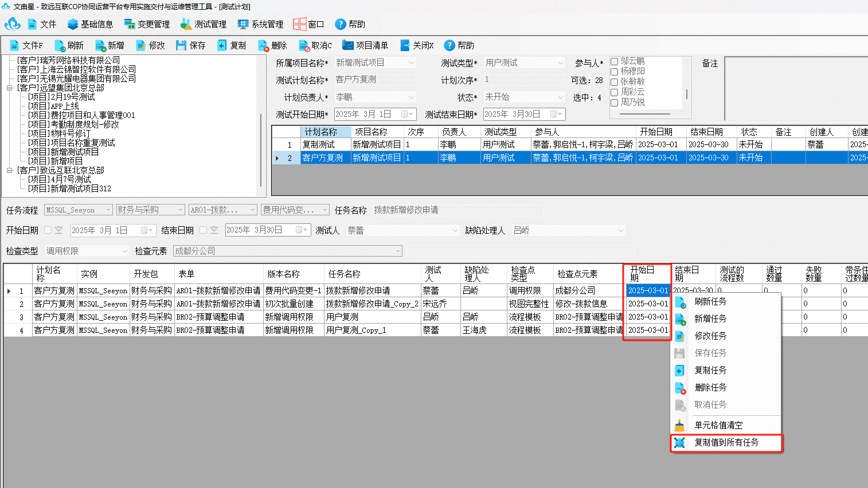Image resolution: width=868 pixels, height=488 pixels.
Task: Choose 复制值到所有任务 from context menu
Action: (726, 443)
